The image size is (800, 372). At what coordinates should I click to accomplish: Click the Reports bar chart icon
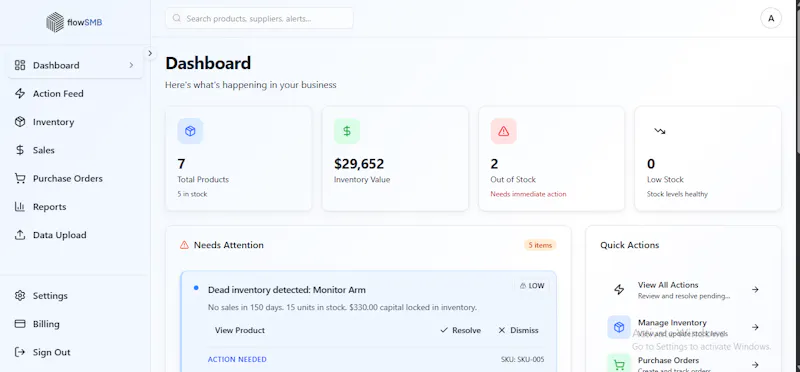click(20, 207)
